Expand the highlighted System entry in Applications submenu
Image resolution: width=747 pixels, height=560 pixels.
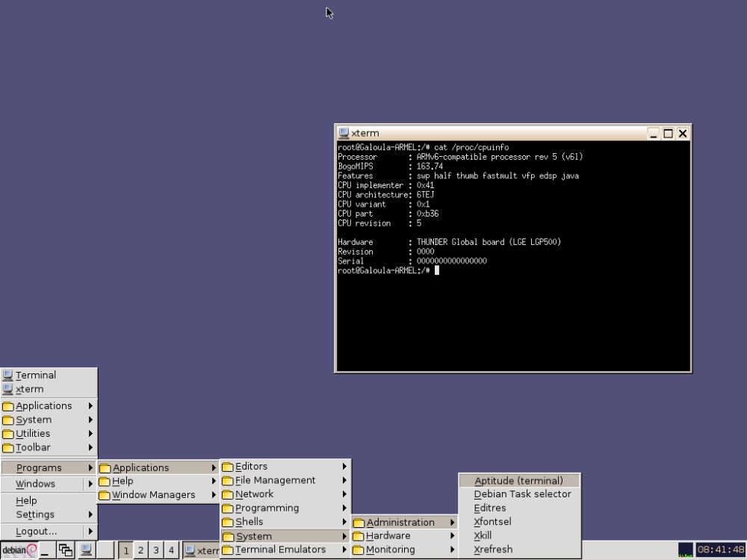tap(286, 535)
